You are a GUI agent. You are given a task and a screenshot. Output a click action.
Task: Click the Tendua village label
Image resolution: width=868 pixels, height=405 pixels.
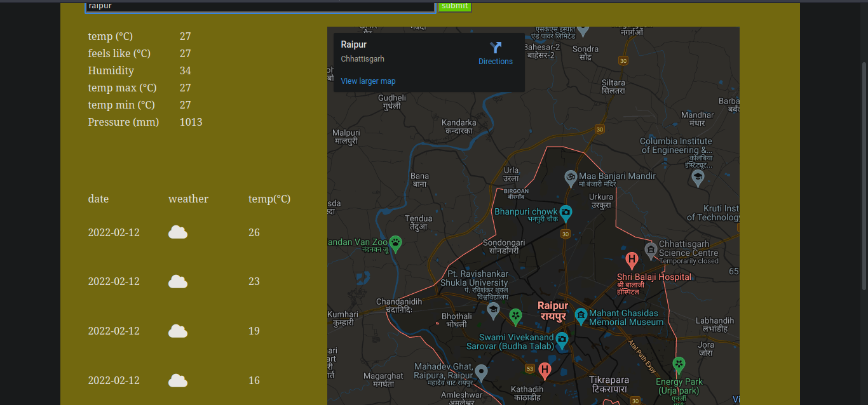[419, 222]
